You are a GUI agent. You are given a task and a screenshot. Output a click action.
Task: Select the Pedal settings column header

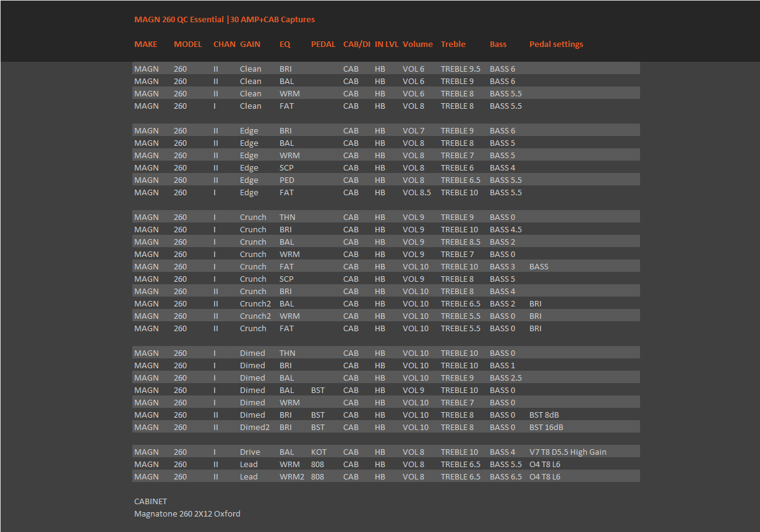coord(556,44)
